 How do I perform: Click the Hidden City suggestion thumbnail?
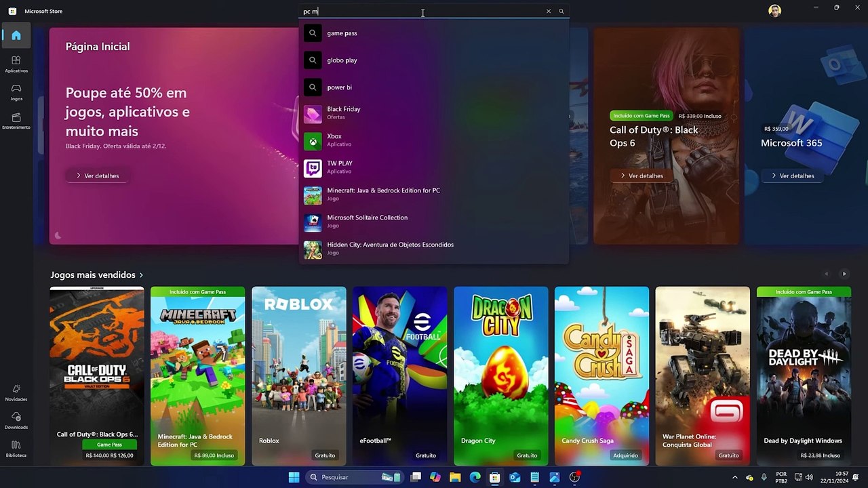313,250
